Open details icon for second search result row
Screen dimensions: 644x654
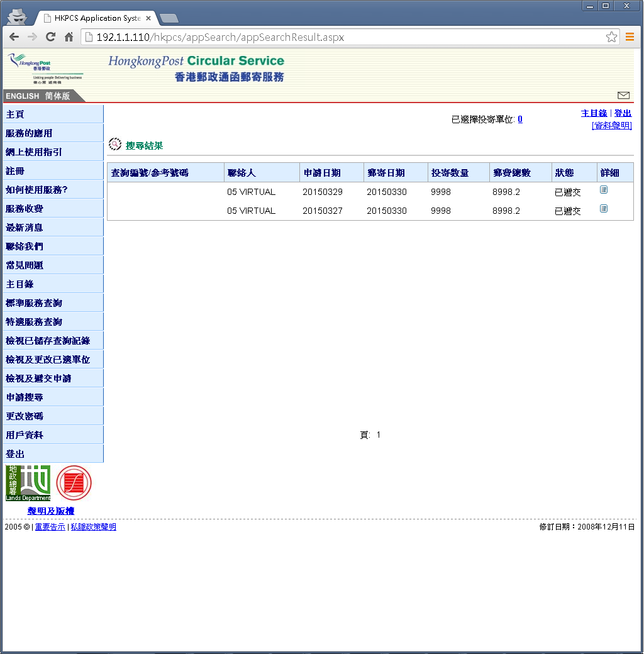click(x=603, y=208)
